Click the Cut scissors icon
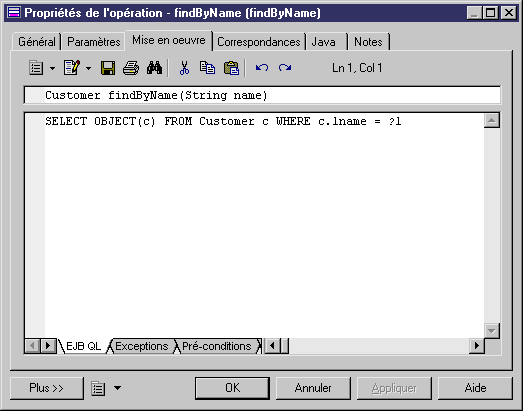Screen dimensions: 523x411 click(x=184, y=68)
